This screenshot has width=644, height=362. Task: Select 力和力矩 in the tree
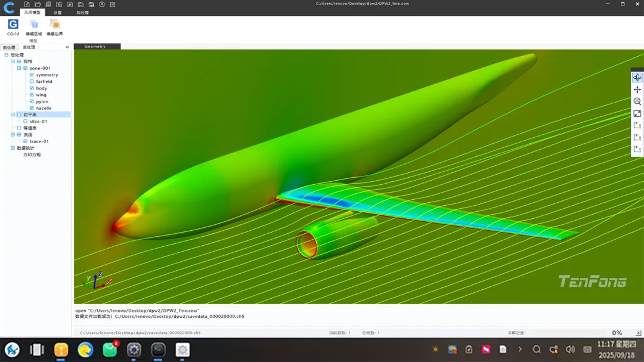(x=32, y=155)
